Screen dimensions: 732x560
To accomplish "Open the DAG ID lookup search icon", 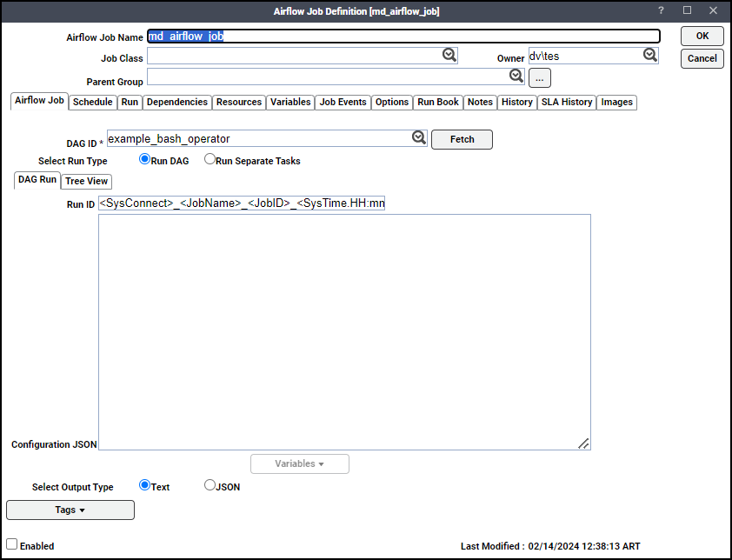I will (419, 137).
